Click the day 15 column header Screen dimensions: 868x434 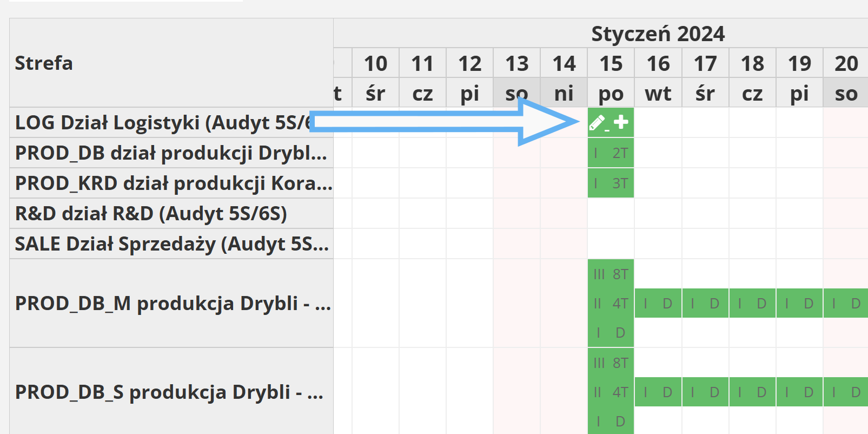(x=611, y=64)
